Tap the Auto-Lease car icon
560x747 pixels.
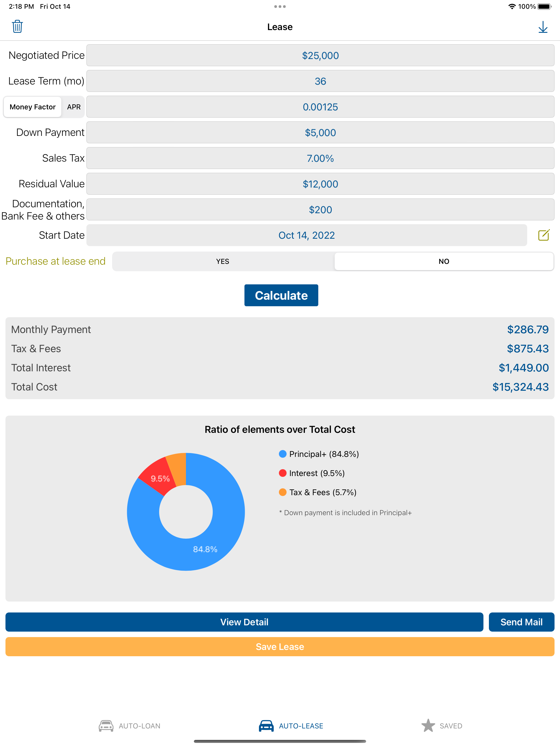266,725
